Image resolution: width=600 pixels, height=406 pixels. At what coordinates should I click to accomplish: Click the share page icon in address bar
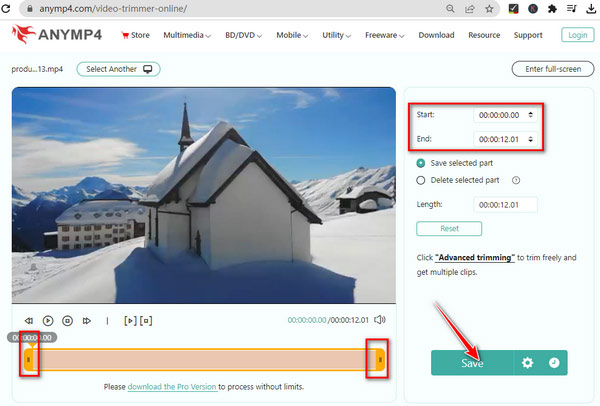pyautogui.click(x=470, y=8)
